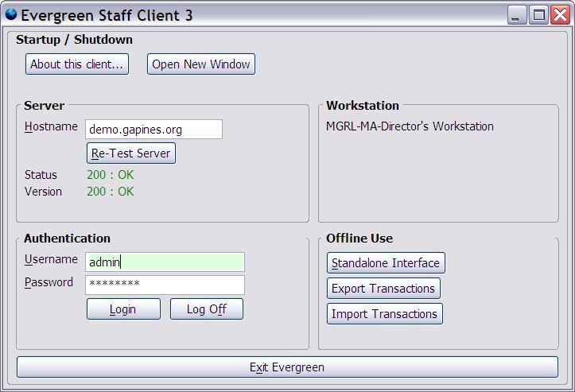
Task: Close the window with the red X
Action: (559, 15)
